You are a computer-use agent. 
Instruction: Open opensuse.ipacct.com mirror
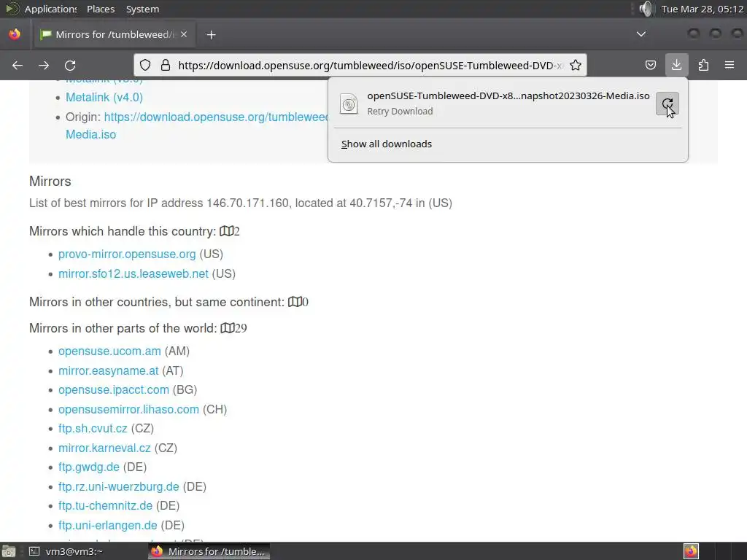(x=114, y=389)
